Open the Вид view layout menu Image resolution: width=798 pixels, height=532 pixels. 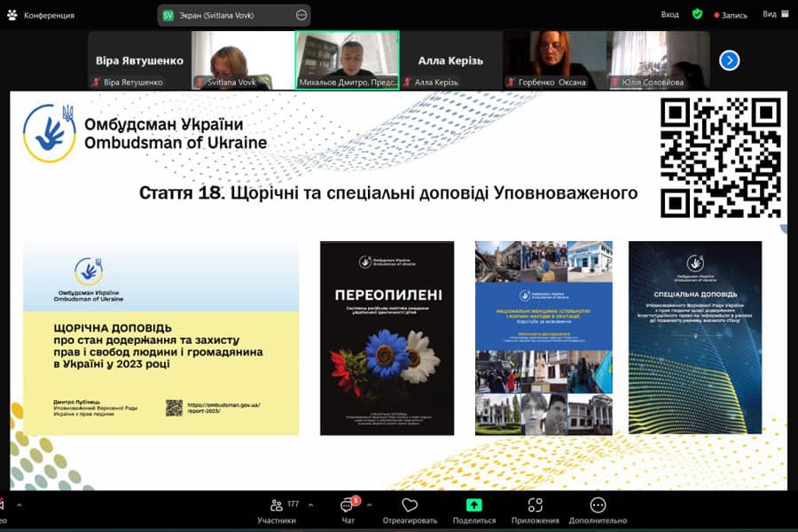(775, 14)
